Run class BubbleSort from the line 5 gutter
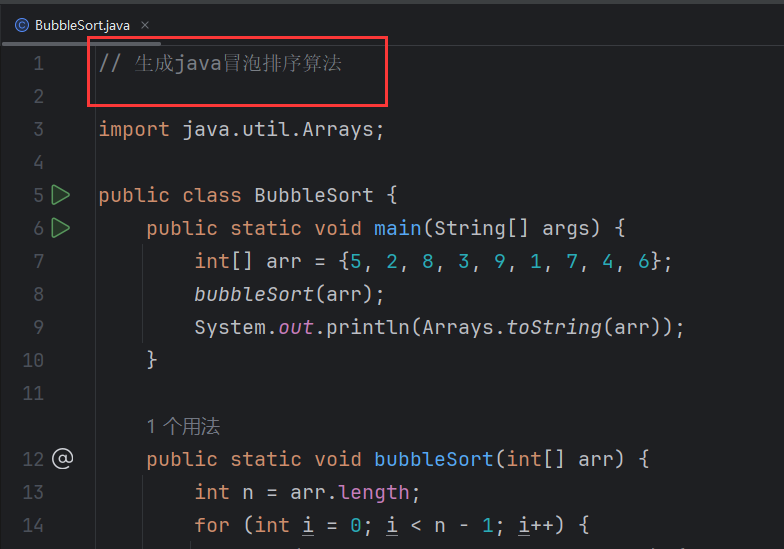The image size is (784, 549). (x=60, y=195)
